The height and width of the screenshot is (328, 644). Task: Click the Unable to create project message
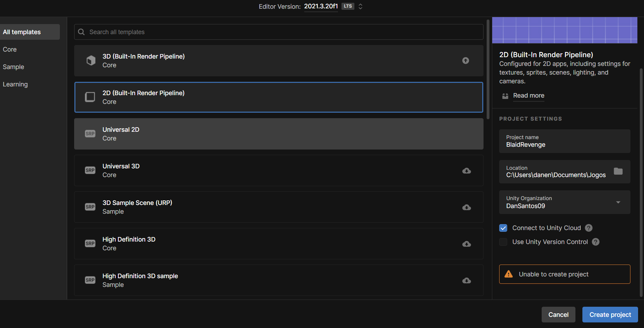click(565, 274)
